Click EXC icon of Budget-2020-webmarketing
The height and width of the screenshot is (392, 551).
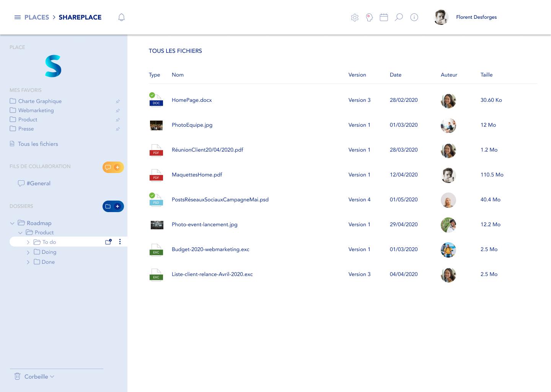[156, 250]
